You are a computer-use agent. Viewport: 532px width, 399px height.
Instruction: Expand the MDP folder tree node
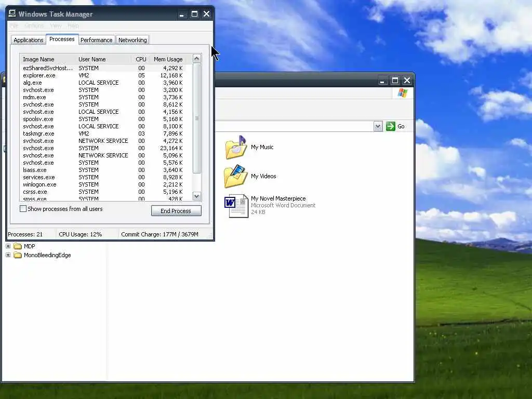pos(8,246)
